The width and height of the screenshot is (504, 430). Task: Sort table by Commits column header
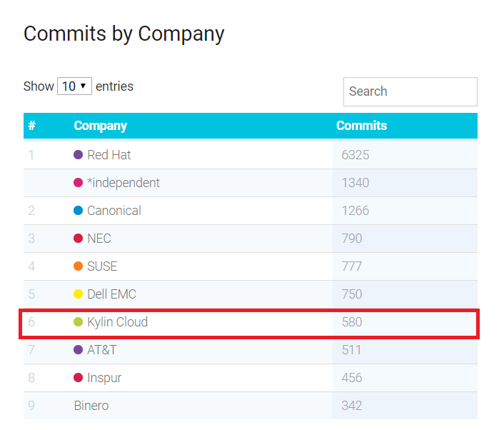pyautogui.click(x=362, y=126)
